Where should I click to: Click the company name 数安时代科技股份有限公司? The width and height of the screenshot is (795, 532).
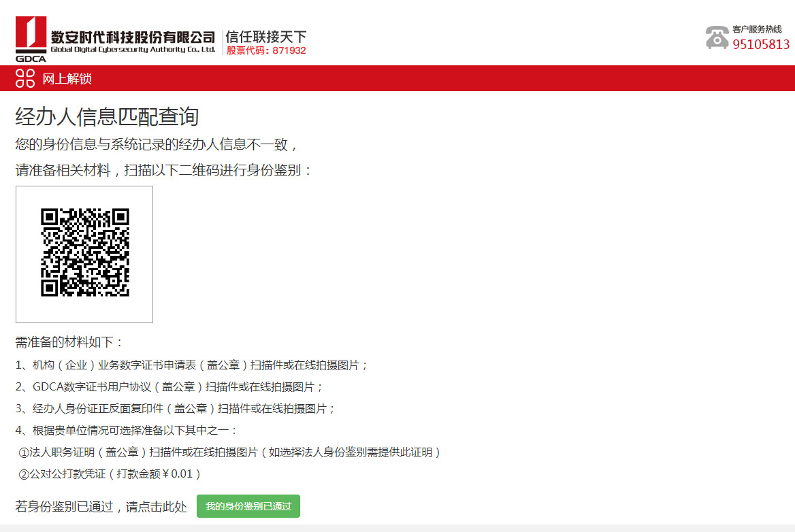[x=133, y=37]
